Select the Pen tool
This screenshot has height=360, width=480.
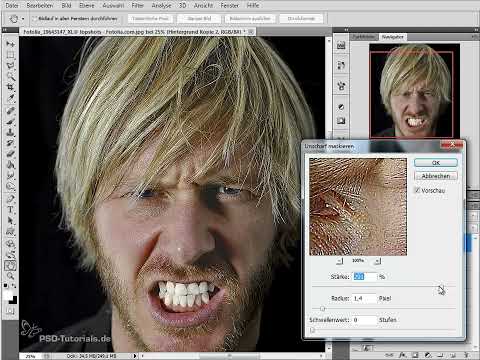(x=10, y=199)
